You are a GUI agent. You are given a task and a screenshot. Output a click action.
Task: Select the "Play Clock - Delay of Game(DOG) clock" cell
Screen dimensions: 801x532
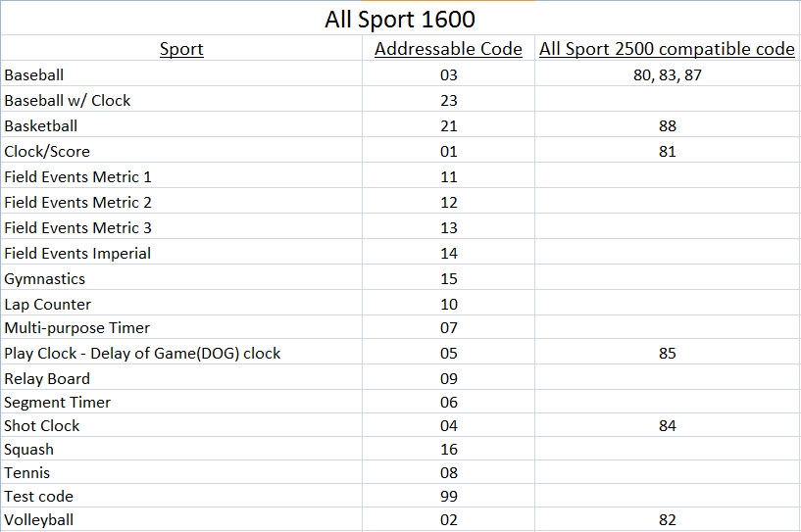[x=142, y=353]
